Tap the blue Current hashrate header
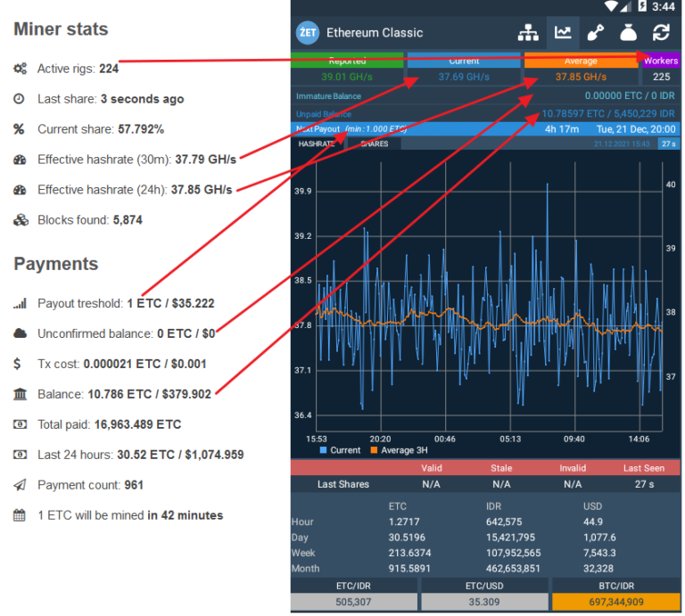The image size is (685, 616). click(464, 61)
